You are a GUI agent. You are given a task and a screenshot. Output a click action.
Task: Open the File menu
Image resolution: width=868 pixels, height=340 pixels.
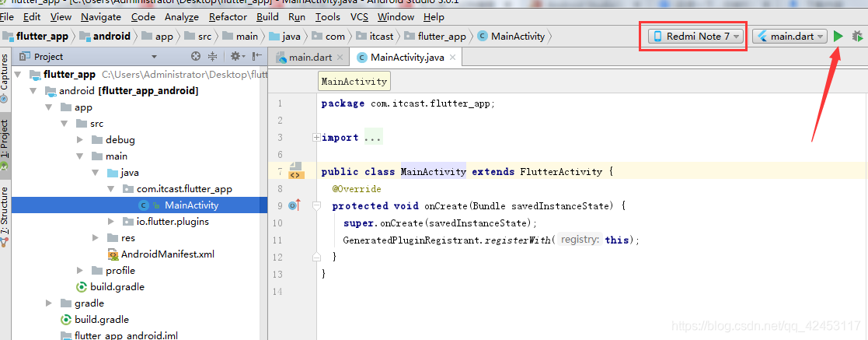(7, 17)
